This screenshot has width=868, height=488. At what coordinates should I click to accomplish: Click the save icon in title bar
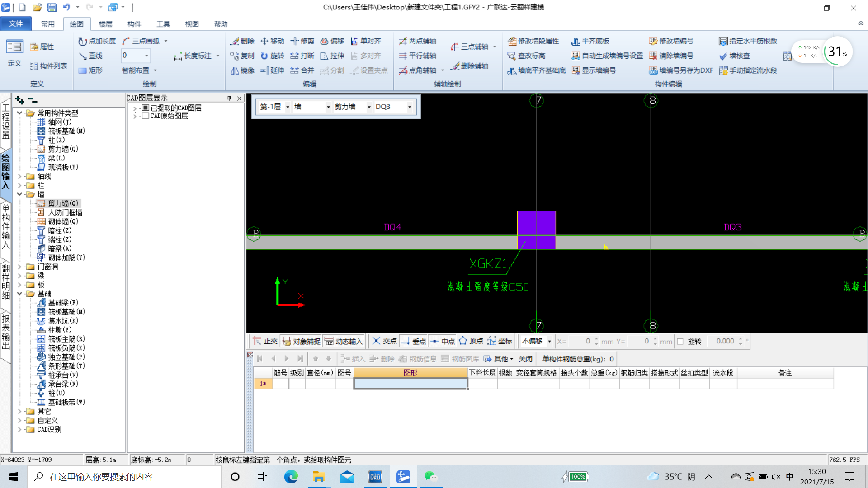pyautogui.click(x=52, y=7)
